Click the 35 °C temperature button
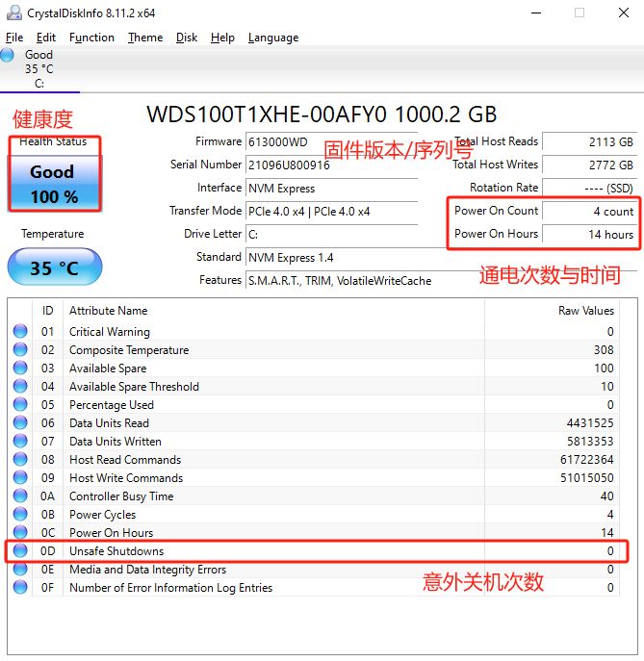This screenshot has width=644, height=661. click(55, 267)
